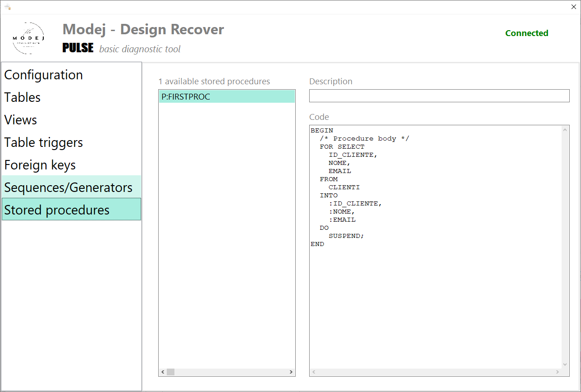Focus the Description input field
The width and height of the screenshot is (581, 392).
point(439,96)
